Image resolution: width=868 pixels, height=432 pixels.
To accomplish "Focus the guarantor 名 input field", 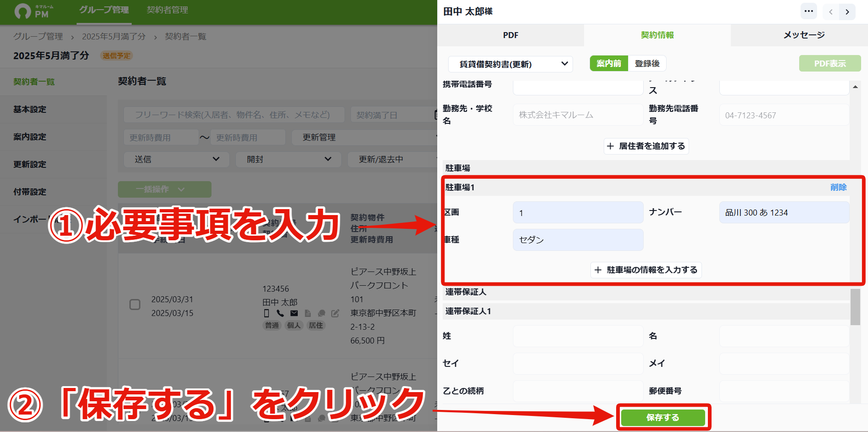I will (784, 336).
